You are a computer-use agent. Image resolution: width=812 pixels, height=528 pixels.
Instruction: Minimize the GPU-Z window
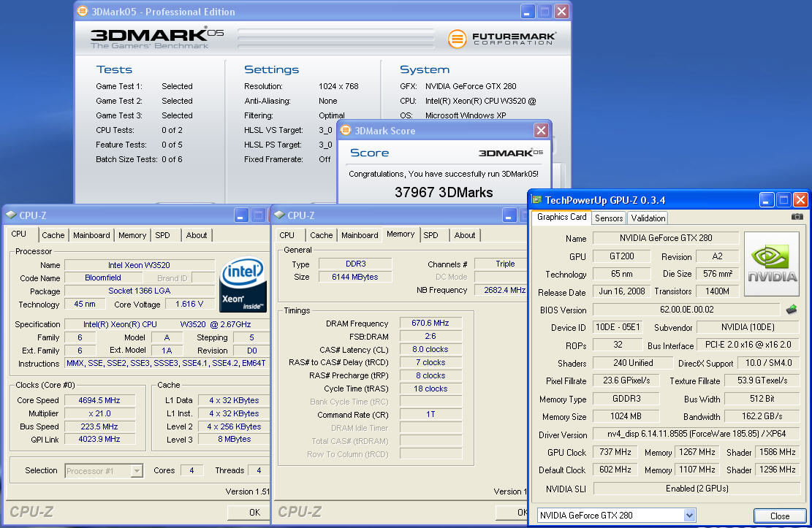click(767, 200)
